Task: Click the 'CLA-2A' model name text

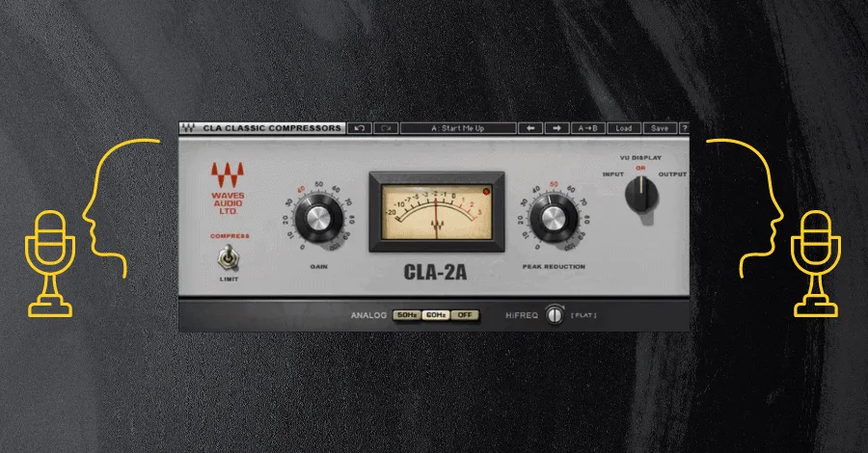Action: tap(435, 272)
